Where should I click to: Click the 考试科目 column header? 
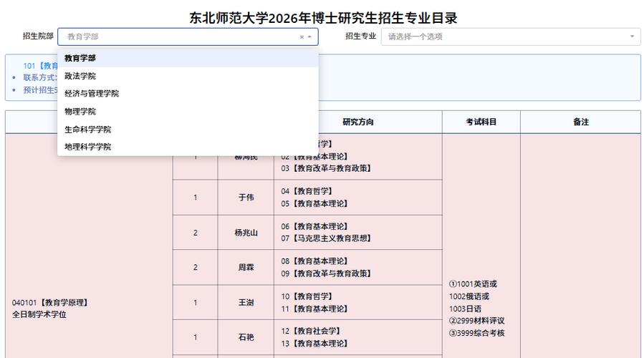click(481, 122)
